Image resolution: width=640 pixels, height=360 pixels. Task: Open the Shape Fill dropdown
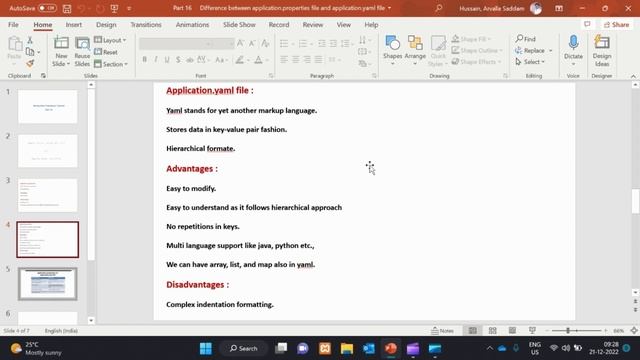[x=471, y=39]
